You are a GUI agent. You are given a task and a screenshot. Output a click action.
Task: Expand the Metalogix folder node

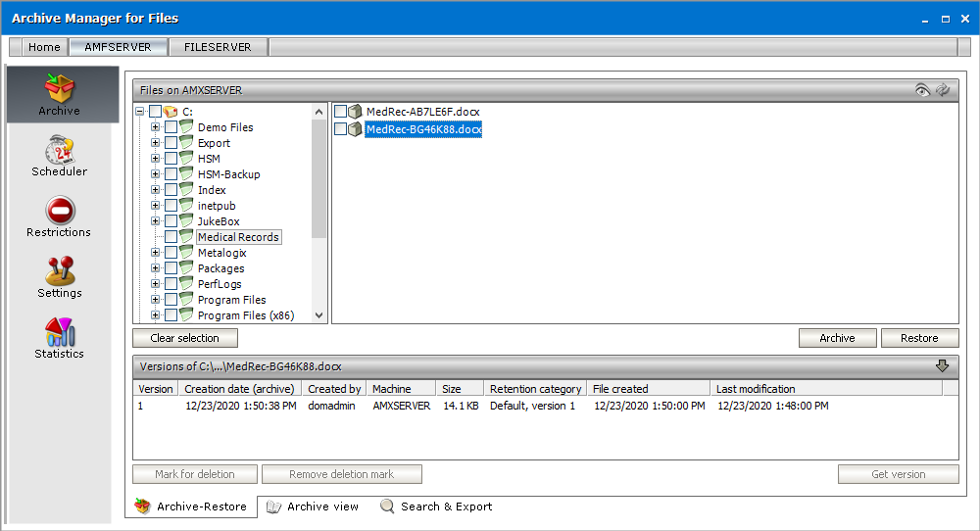point(156,253)
